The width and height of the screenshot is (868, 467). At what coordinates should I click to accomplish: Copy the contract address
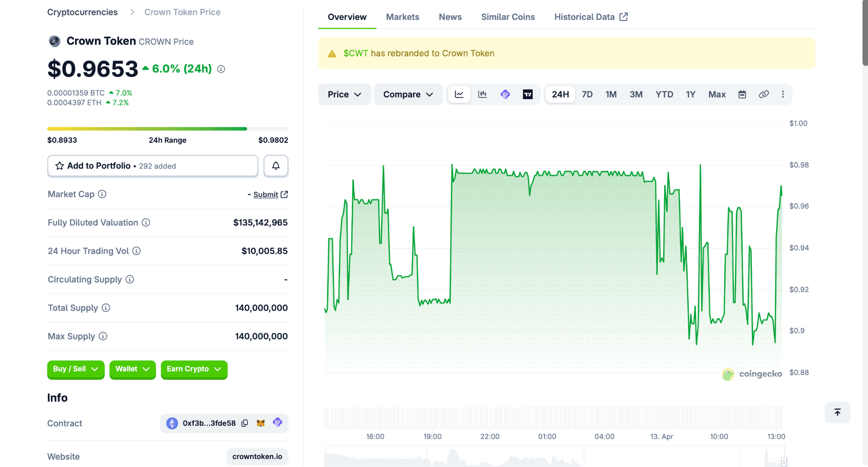(245, 423)
